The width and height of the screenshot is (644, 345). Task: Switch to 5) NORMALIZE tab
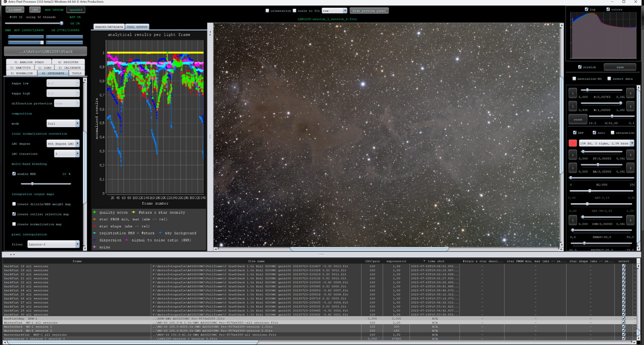21,73
